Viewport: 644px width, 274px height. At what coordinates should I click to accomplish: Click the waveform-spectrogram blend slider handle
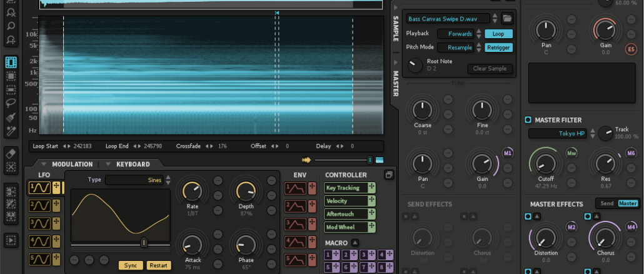pyautogui.click(x=370, y=160)
